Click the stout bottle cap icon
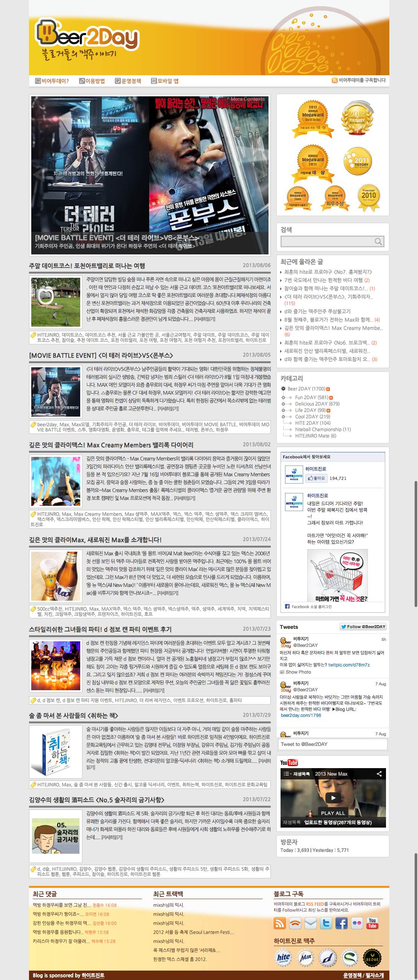 pyautogui.click(x=372, y=958)
